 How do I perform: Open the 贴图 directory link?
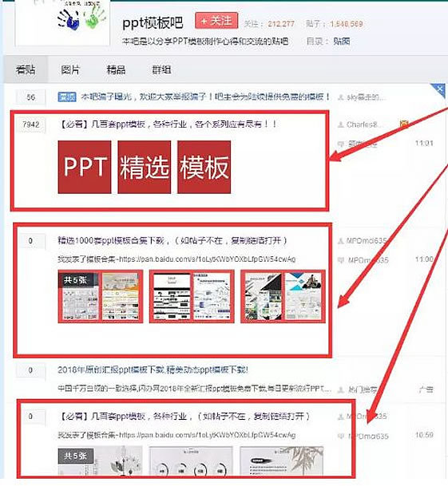pyautogui.click(x=342, y=41)
